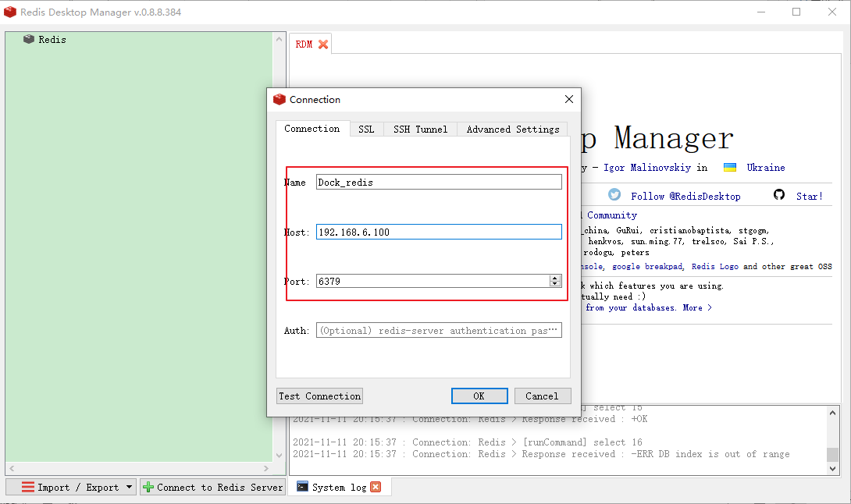Switch to the RDM tab
The height and width of the screenshot is (504, 851).
304,44
